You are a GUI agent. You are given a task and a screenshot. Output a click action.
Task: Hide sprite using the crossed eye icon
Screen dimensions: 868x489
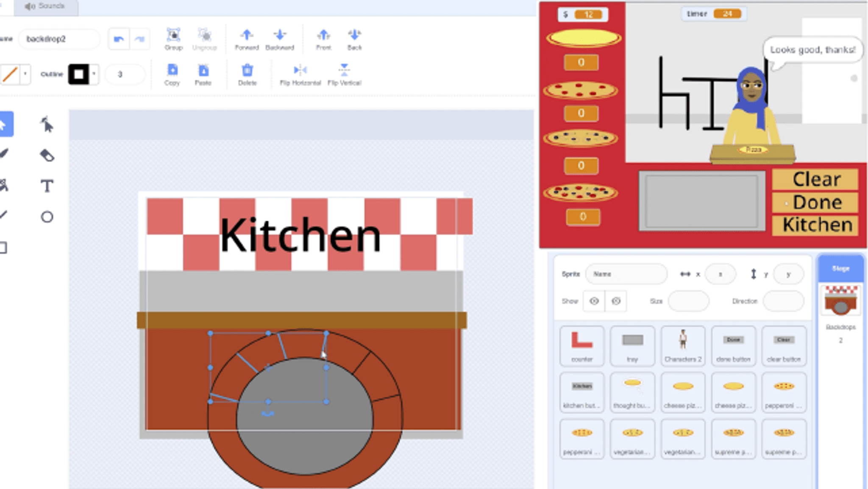coord(616,301)
